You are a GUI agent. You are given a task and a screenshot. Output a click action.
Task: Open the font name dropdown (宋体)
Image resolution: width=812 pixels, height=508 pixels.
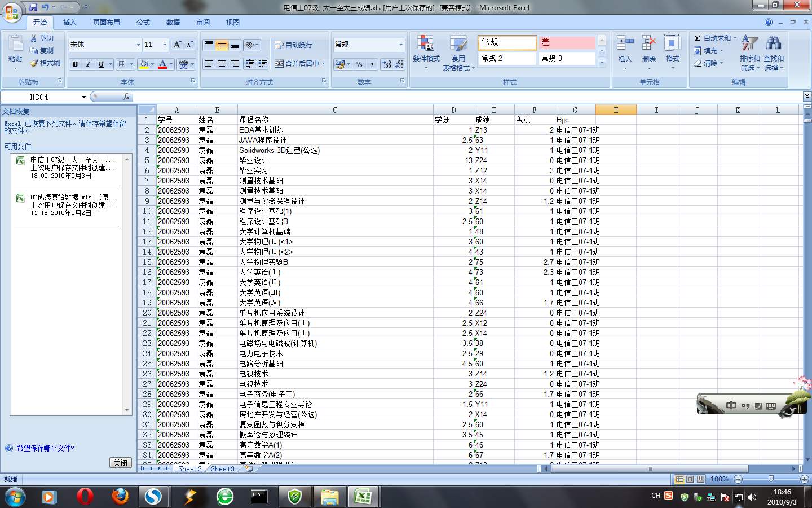tap(138, 45)
